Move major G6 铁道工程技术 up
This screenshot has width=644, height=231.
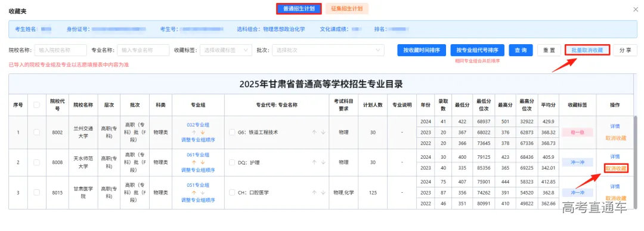coord(314,133)
